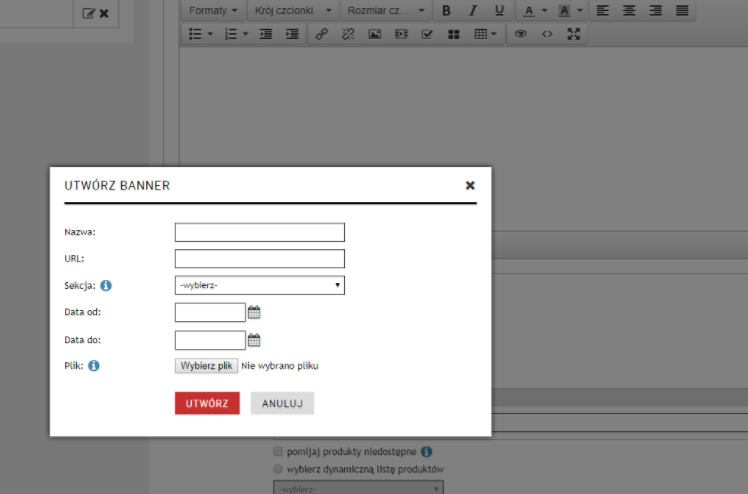Open the text color picker arrow

(x=544, y=10)
